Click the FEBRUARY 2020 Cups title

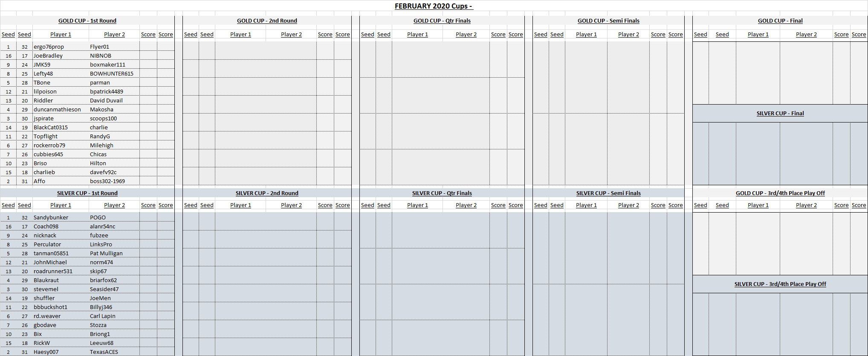click(434, 6)
